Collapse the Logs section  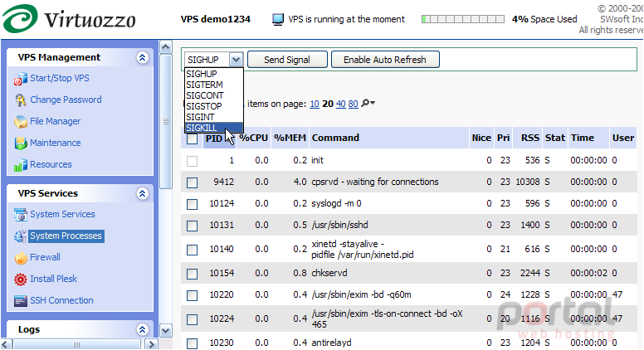click(x=142, y=329)
